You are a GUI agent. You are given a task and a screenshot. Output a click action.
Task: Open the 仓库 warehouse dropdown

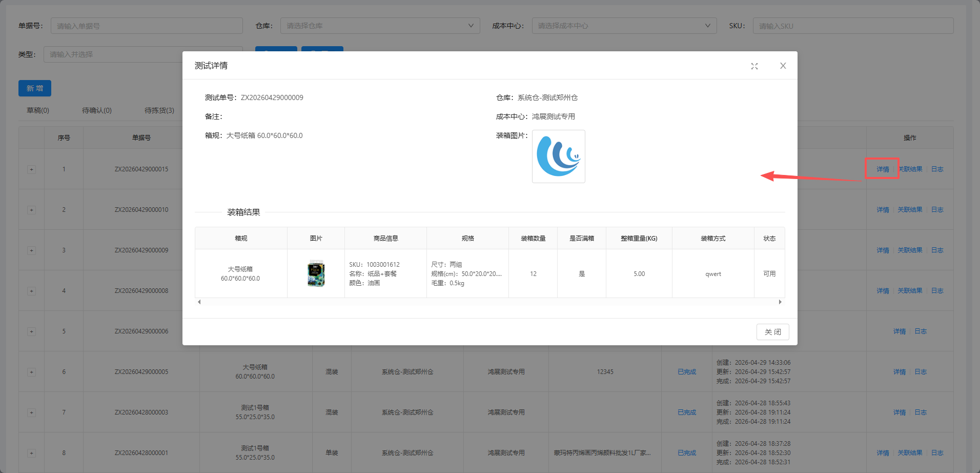pos(380,26)
